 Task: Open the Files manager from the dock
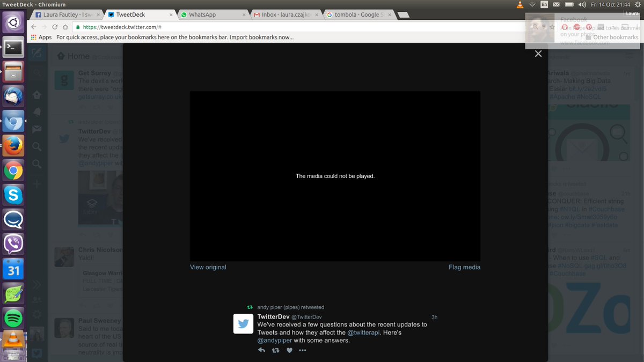point(13,72)
